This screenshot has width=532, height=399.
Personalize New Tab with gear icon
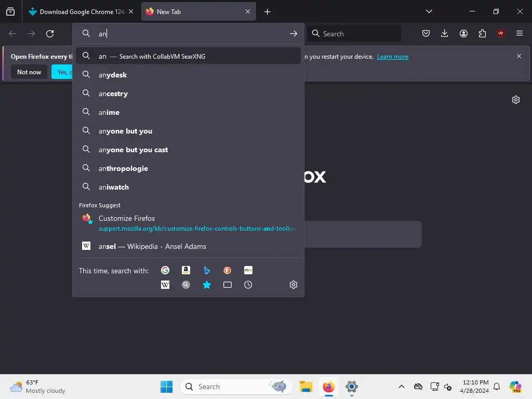tap(516, 100)
